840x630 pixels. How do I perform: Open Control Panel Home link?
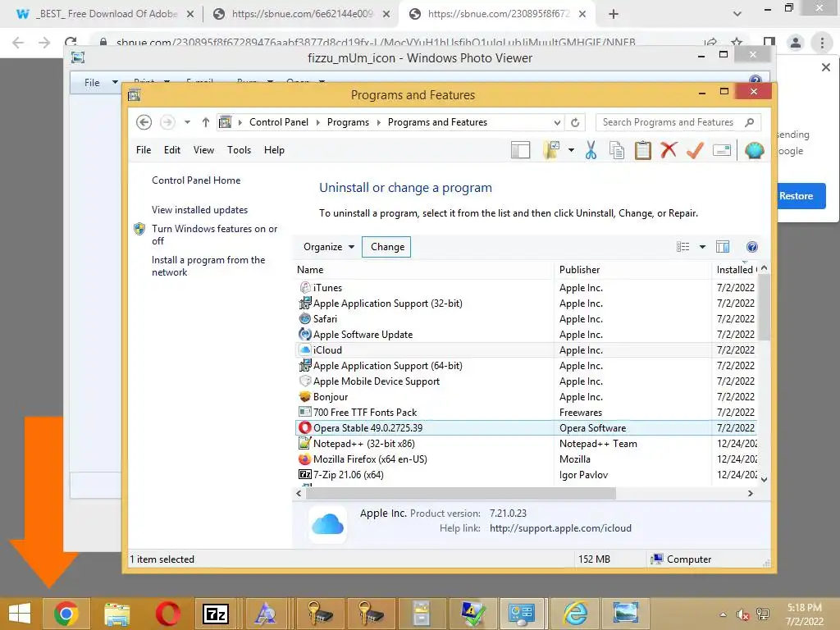[196, 180]
